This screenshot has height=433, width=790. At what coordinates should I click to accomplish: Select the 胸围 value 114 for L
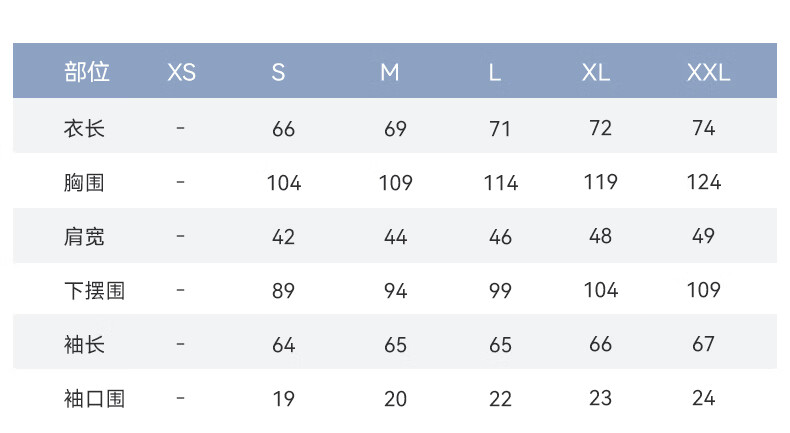point(500,182)
